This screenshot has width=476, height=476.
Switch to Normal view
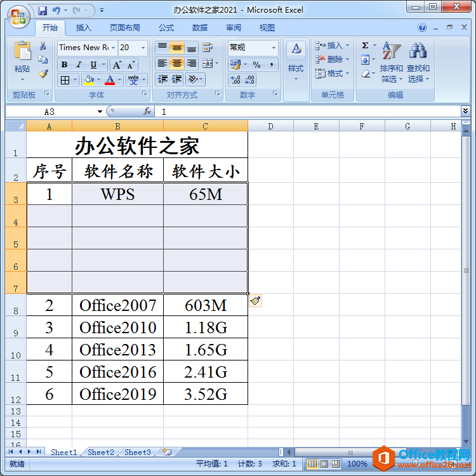pyautogui.click(x=312, y=464)
